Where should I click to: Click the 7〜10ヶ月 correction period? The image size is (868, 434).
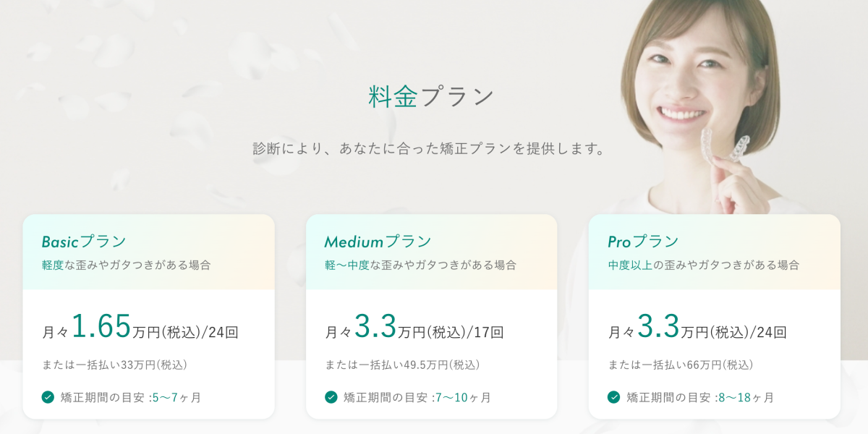pos(463,398)
